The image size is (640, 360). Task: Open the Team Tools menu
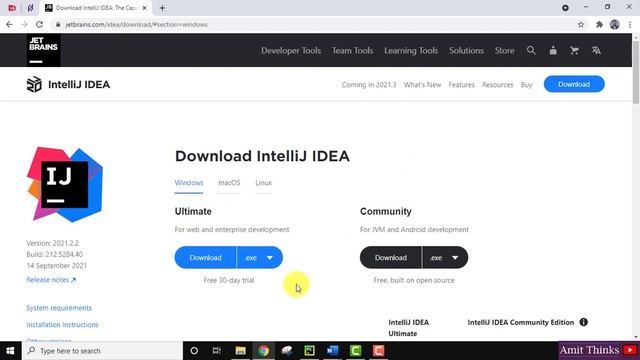point(352,51)
